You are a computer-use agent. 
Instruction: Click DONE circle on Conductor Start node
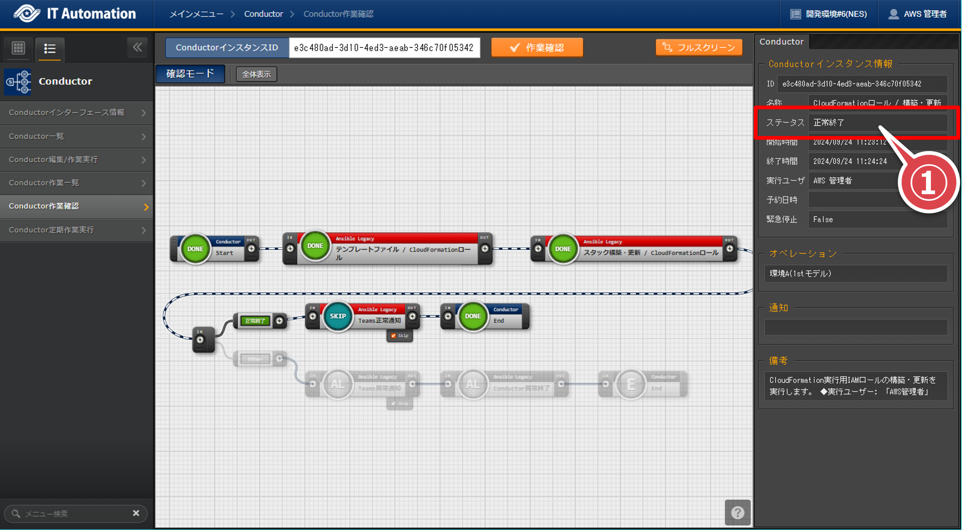tap(195, 249)
